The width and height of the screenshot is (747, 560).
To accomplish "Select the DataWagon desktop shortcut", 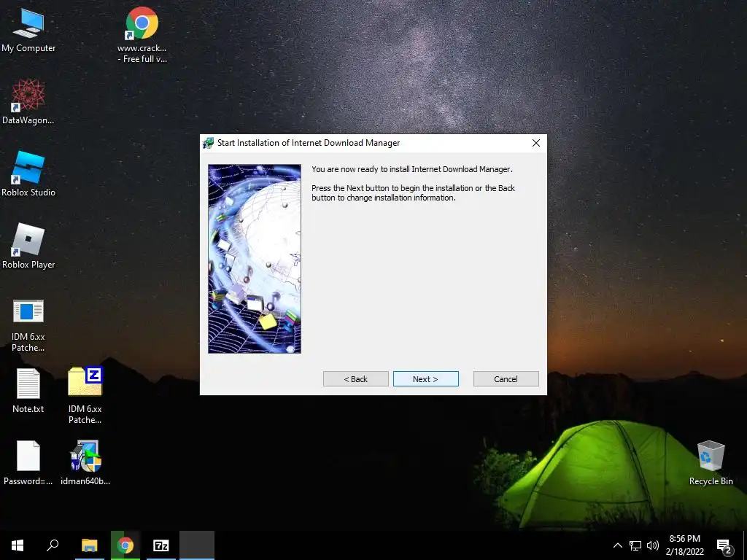I will [28, 102].
